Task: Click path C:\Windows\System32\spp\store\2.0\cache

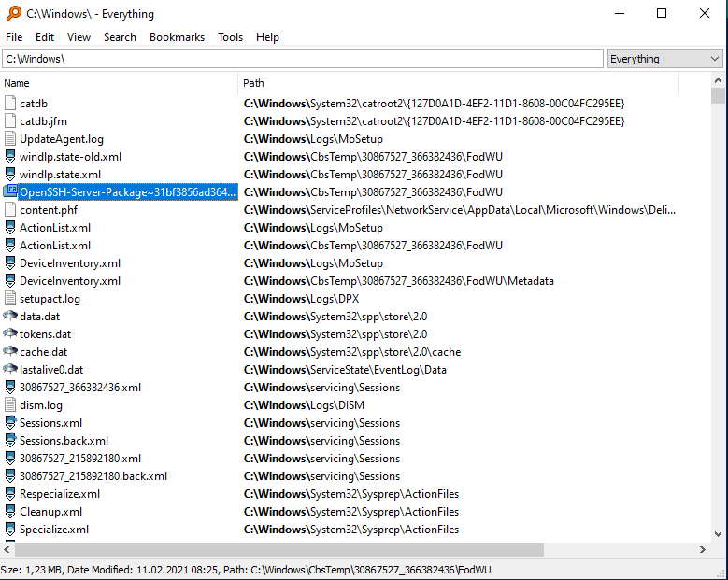Action: pos(352,352)
